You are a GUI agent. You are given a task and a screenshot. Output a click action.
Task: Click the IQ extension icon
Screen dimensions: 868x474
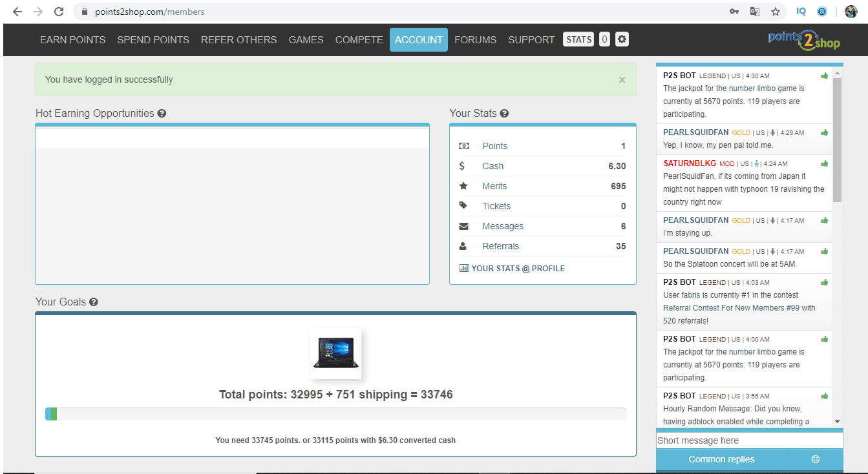pos(801,12)
